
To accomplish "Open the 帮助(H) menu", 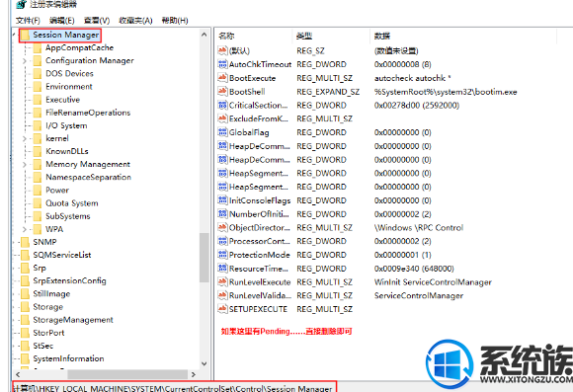I will (x=175, y=21).
